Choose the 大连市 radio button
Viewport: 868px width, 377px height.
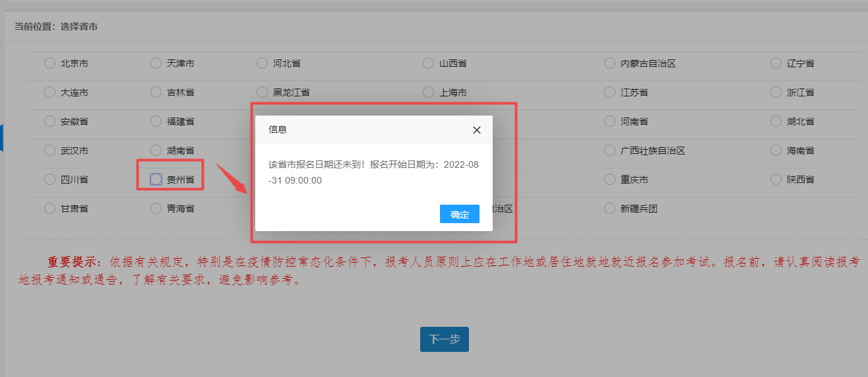pyautogui.click(x=49, y=92)
